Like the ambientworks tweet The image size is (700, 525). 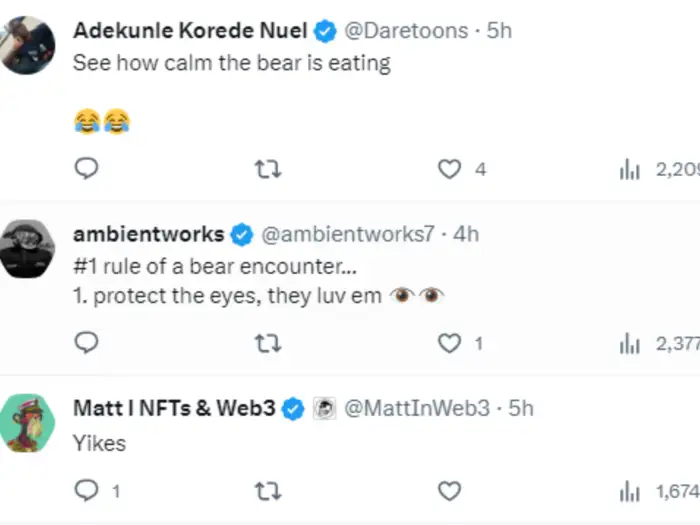450,343
